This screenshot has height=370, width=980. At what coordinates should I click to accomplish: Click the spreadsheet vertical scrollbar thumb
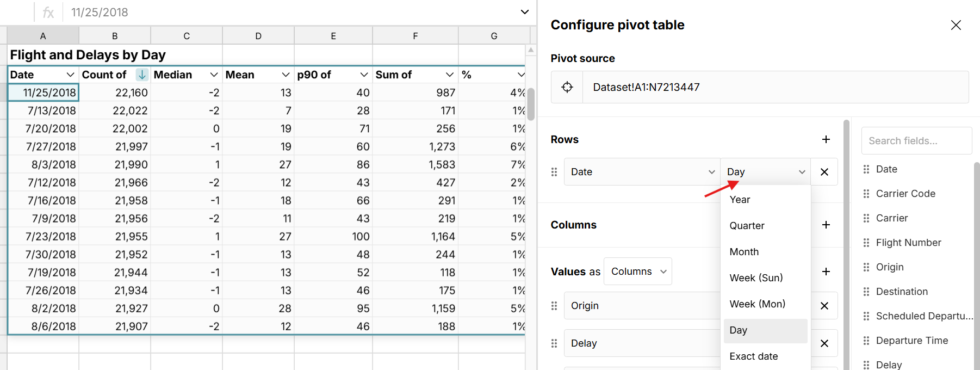click(531, 103)
